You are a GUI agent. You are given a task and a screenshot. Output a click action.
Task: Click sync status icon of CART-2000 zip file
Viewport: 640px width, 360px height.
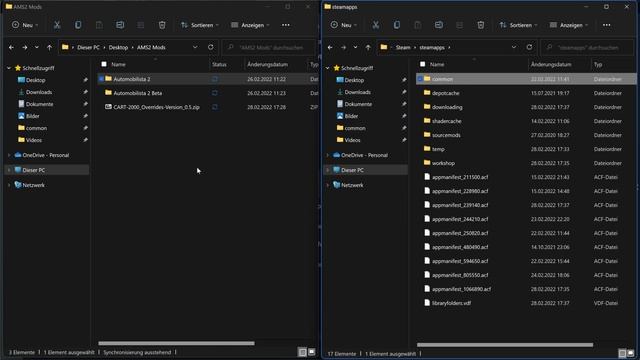pos(215,107)
